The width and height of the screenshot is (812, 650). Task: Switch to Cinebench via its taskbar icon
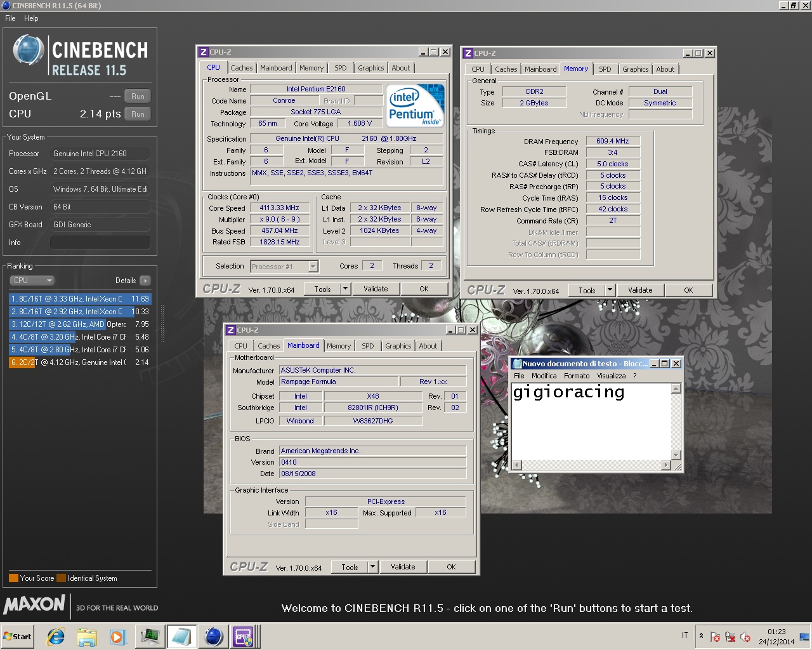click(213, 637)
